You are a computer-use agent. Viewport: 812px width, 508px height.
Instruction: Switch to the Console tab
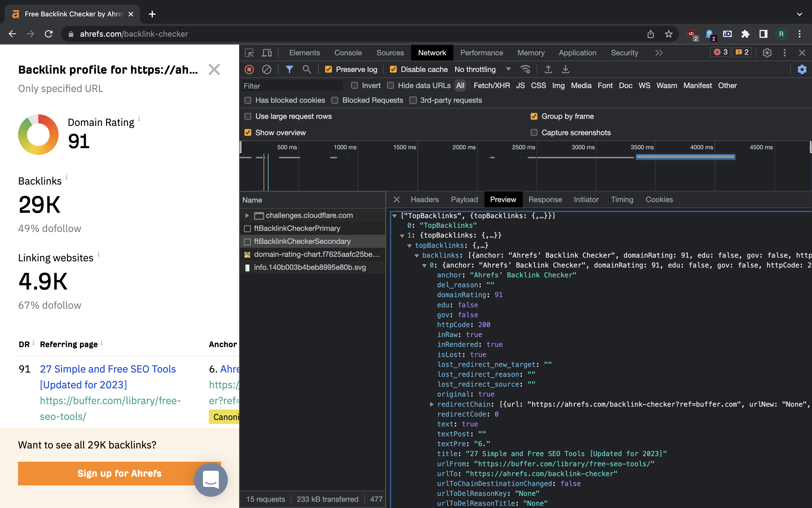[348, 53]
